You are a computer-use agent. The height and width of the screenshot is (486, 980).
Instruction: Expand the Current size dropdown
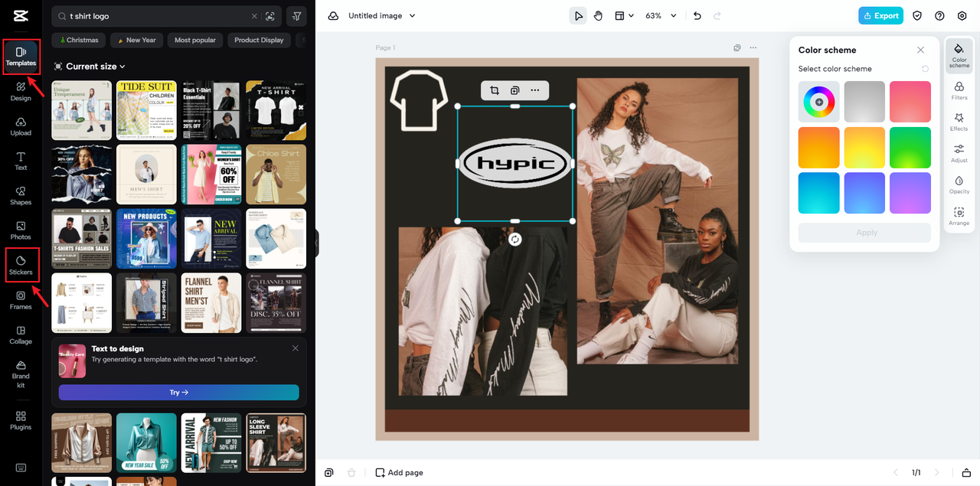tap(90, 67)
